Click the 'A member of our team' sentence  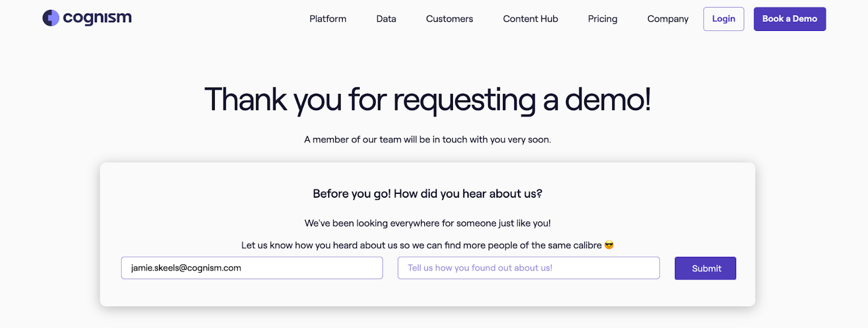pyautogui.click(x=427, y=140)
